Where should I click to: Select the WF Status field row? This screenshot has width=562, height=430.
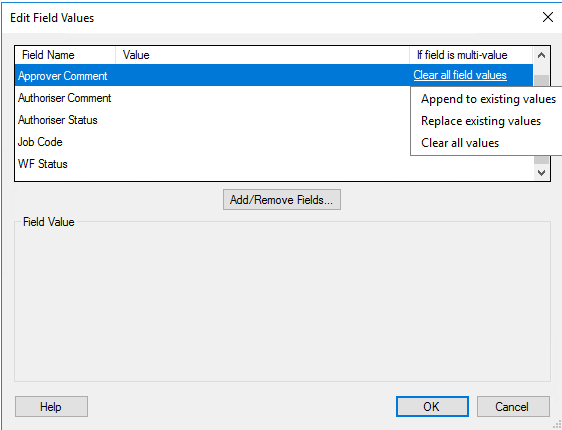coord(274,164)
